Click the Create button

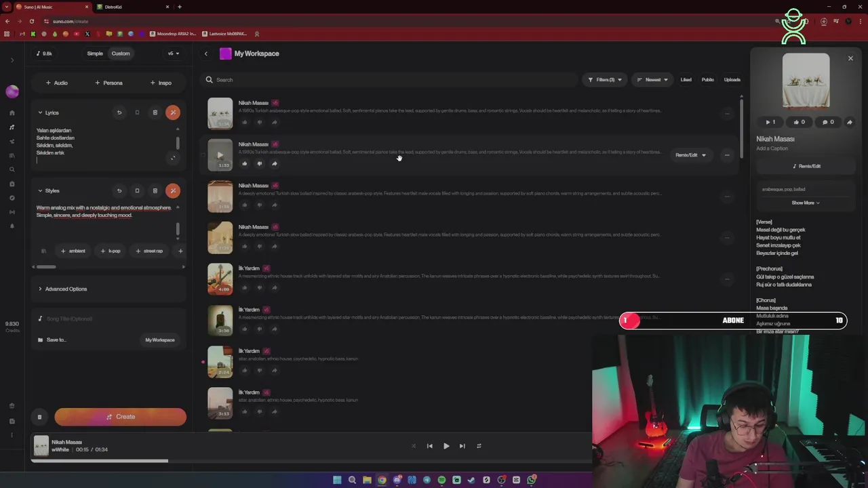[x=121, y=417]
